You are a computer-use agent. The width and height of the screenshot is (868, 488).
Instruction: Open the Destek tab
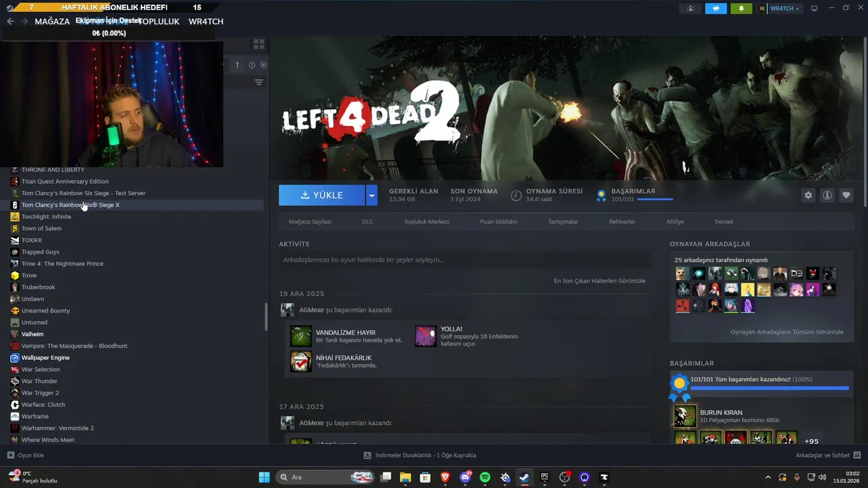[724, 222]
